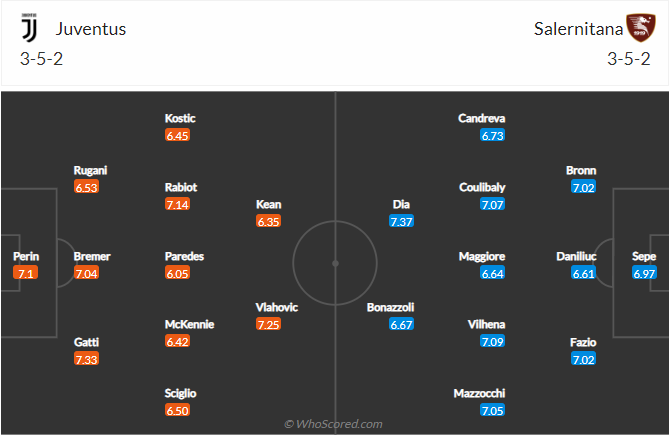This screenshot has height=435, width=671.
Task: Select Paredes' 6.05 rating badge
Action: point(177,273)
